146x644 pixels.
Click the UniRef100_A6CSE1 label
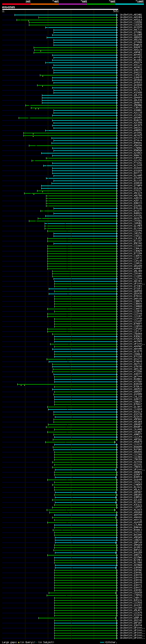(131, 281)
